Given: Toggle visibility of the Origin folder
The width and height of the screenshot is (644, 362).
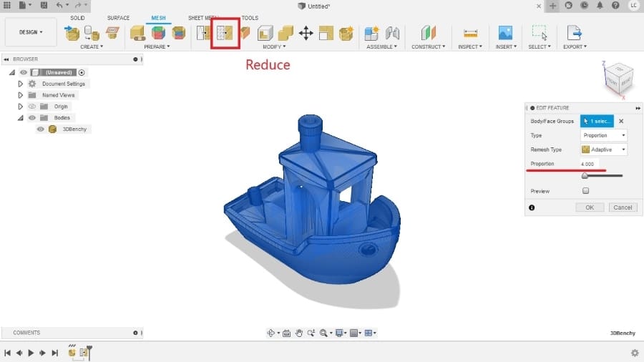Looking at the screenshot, I should tap(32, 107).
